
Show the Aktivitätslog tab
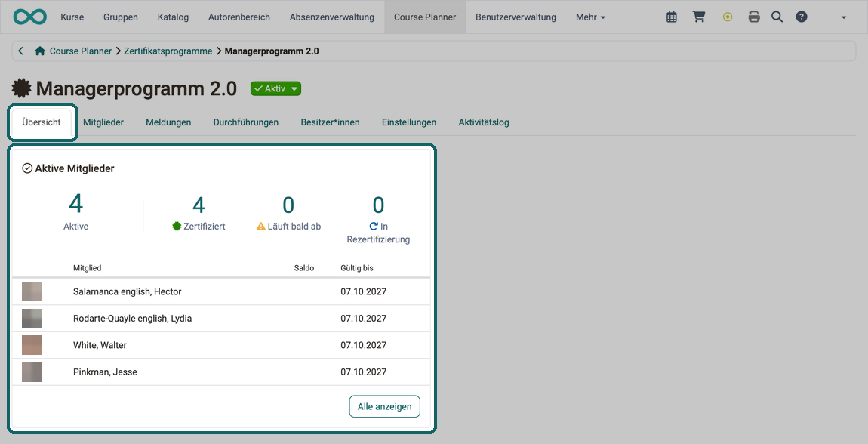pos(484,122)
